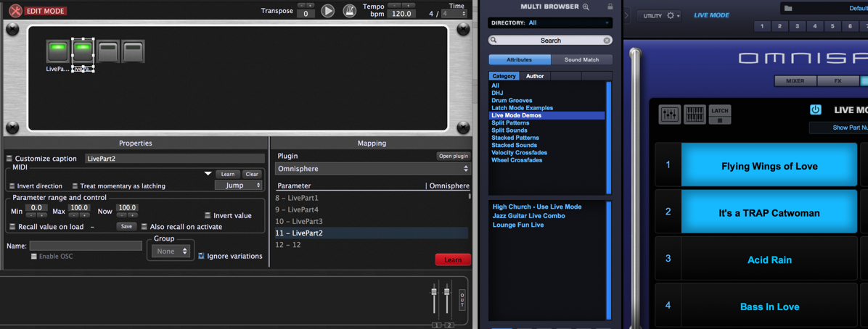Decrease the Min value with minus stepper
This screenshot has height=329, width=868.
point(31,215)
